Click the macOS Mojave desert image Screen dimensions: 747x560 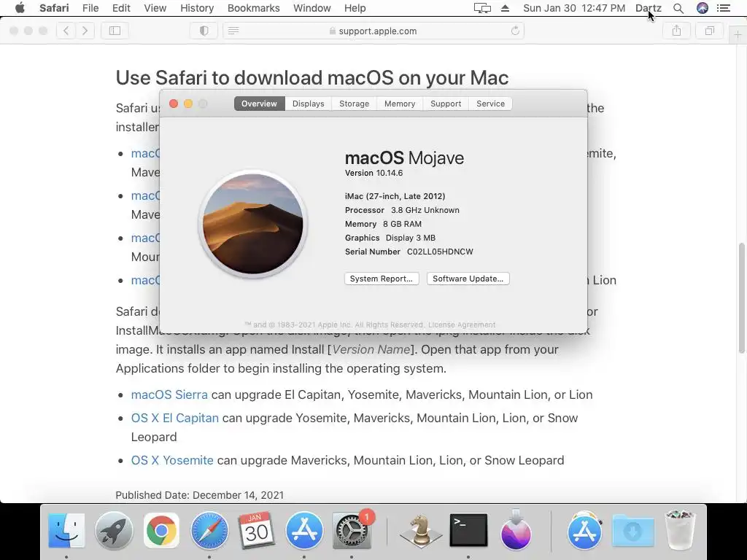point(253,224)
